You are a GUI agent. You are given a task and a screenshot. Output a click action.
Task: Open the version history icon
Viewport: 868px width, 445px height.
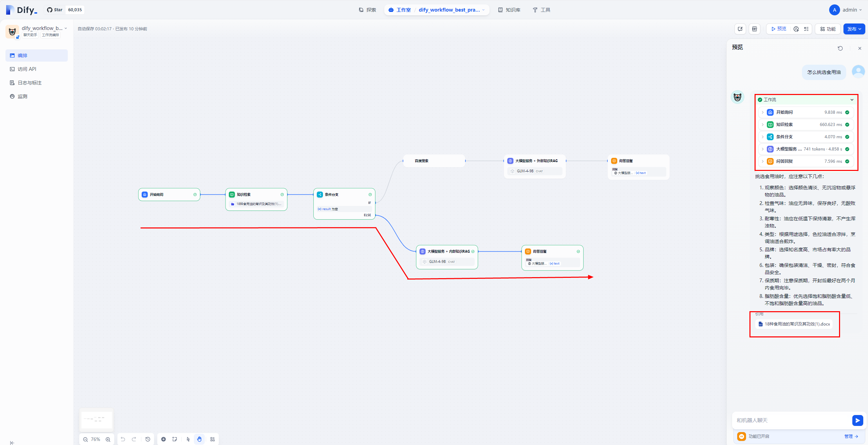pos(148,439)
